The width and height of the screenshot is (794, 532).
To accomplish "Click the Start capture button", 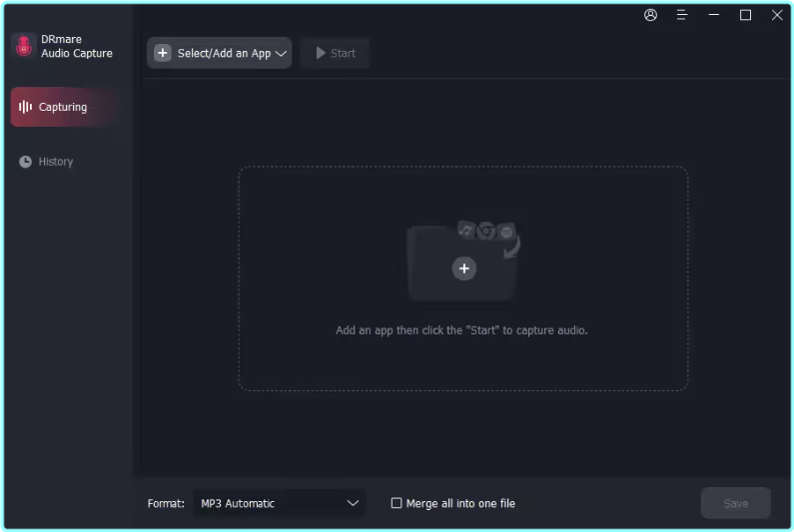I will [336, 53].
